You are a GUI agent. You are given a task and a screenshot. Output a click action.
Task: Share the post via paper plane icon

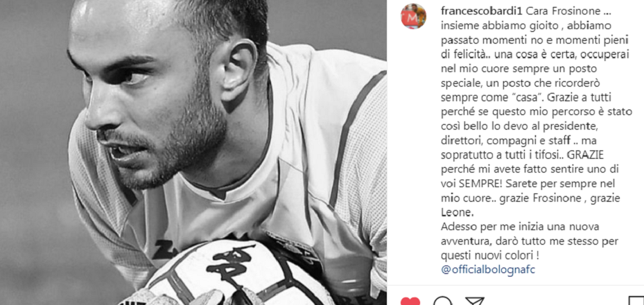click(x=475, y=302)
